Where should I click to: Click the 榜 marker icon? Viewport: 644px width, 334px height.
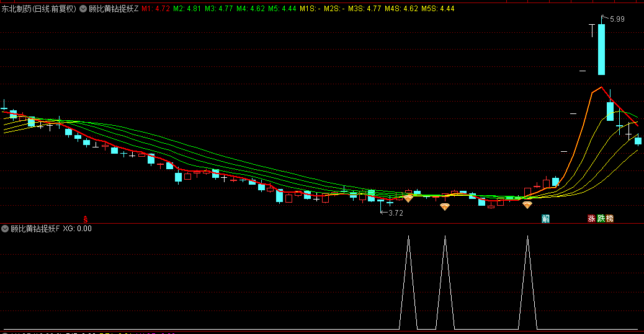[609, 218]
